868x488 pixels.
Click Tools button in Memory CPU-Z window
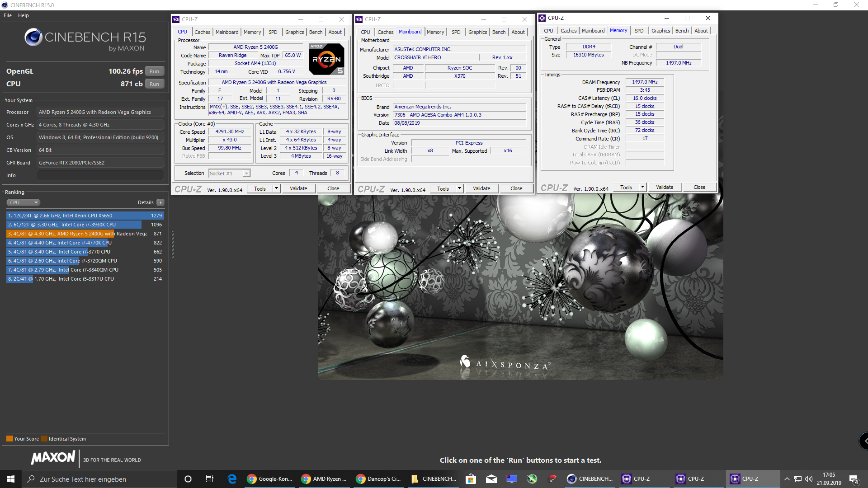coord(626,188)
